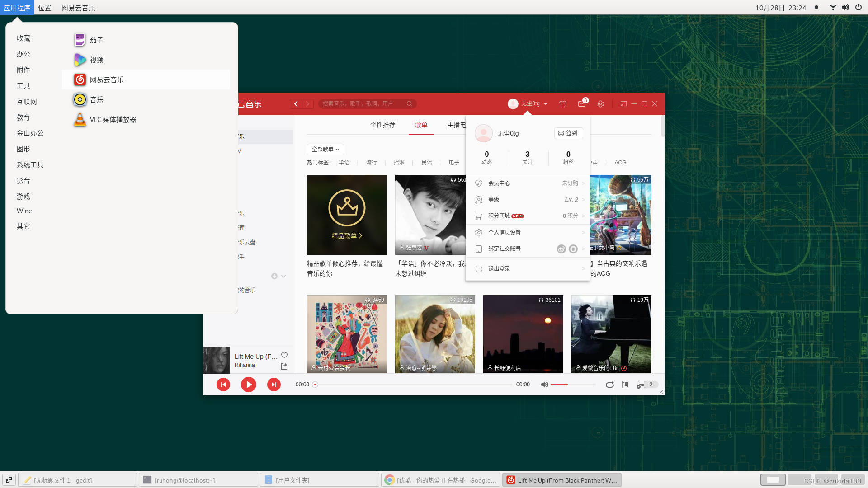
Task: Open the skin (shirt) theme icon
Action: [x=563, y=104]
